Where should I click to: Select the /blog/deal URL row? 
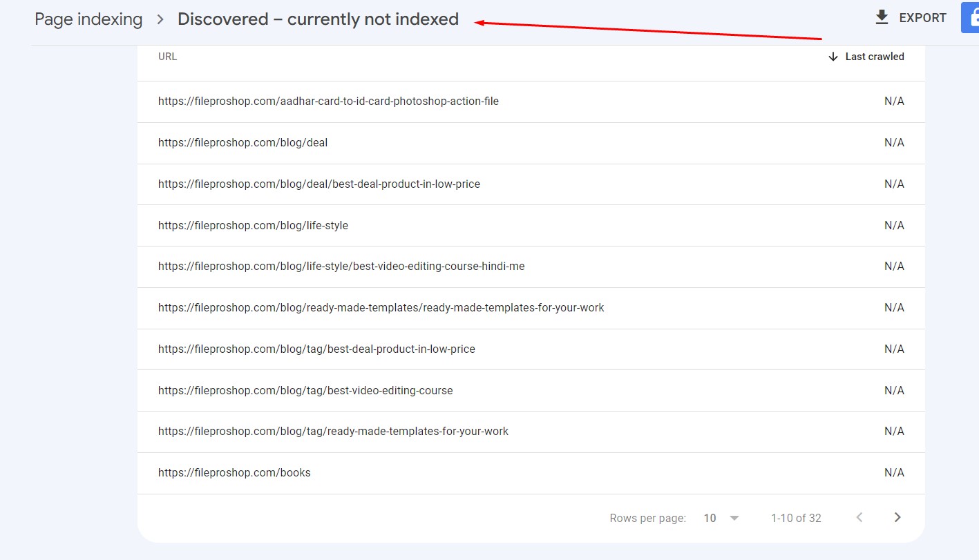tap(243, 143)
